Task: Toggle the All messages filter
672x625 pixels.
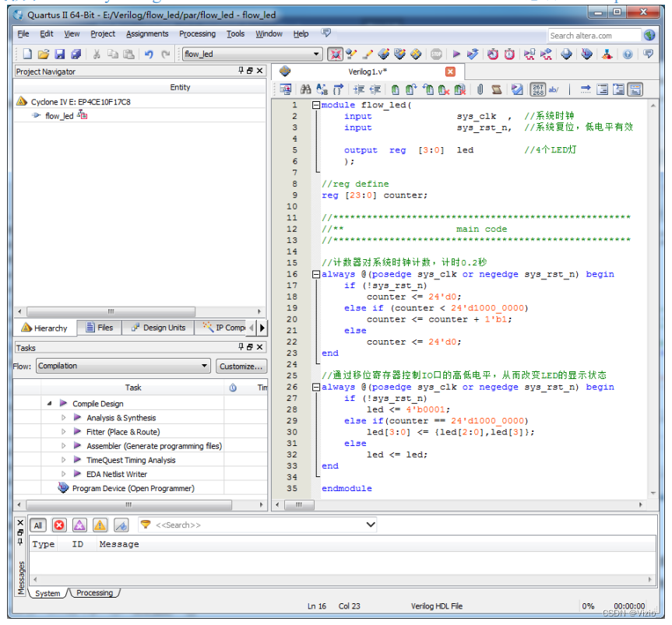Action: click(37, 525)
